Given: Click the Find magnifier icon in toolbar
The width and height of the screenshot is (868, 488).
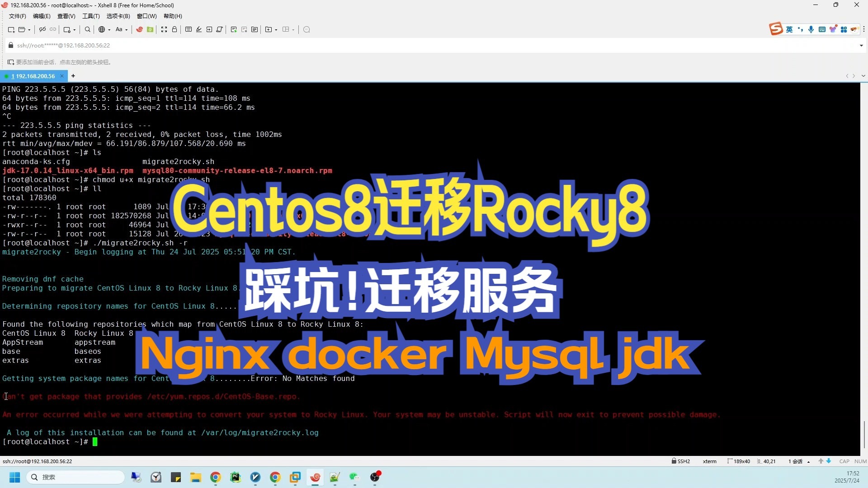Looking at the screenshot, I should pos(88,30).
